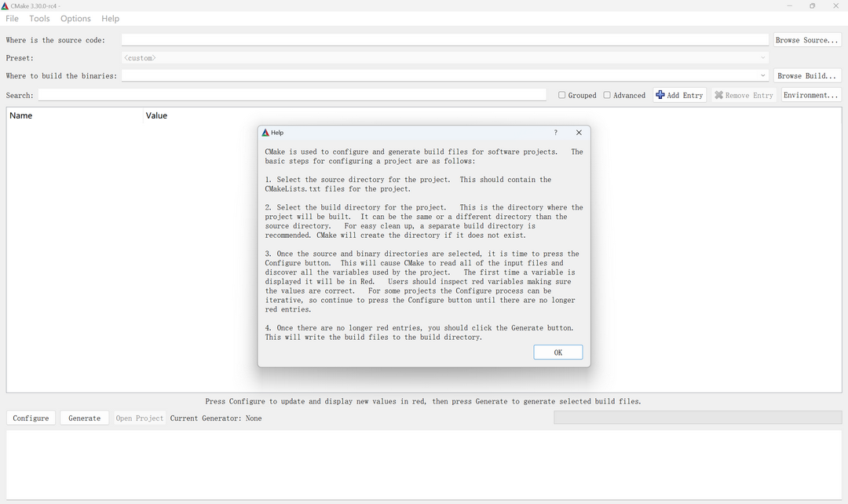Open the File menu

point(12,18)
